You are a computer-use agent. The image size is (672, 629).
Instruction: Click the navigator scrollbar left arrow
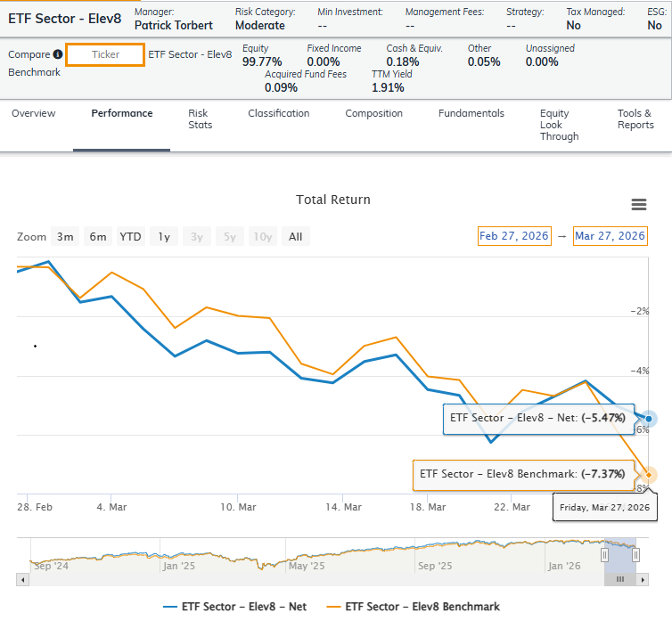pos(21,580)
